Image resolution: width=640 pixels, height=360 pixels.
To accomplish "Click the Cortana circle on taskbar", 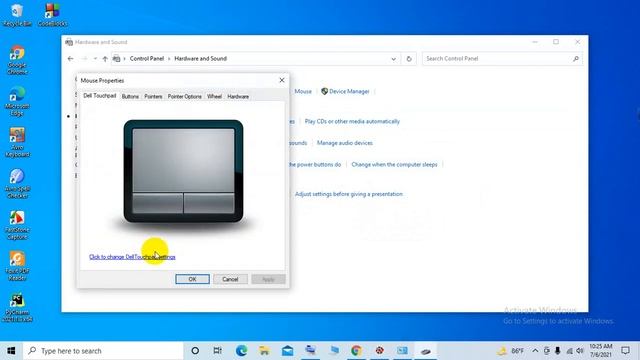I will [195, 351].
